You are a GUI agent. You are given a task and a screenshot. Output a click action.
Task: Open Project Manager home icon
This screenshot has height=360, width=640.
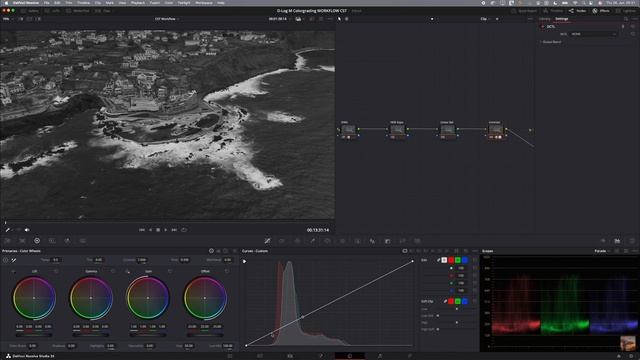click(619, 356)
